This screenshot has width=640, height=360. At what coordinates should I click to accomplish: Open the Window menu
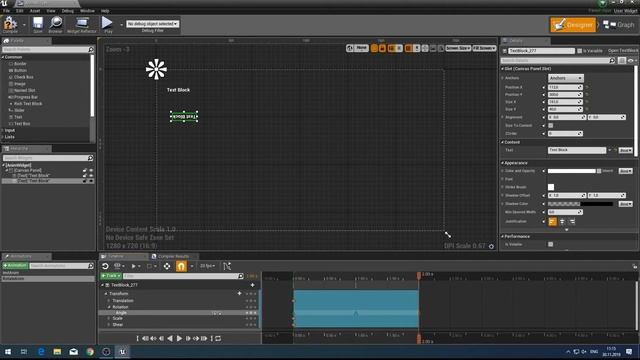[87, 11]
